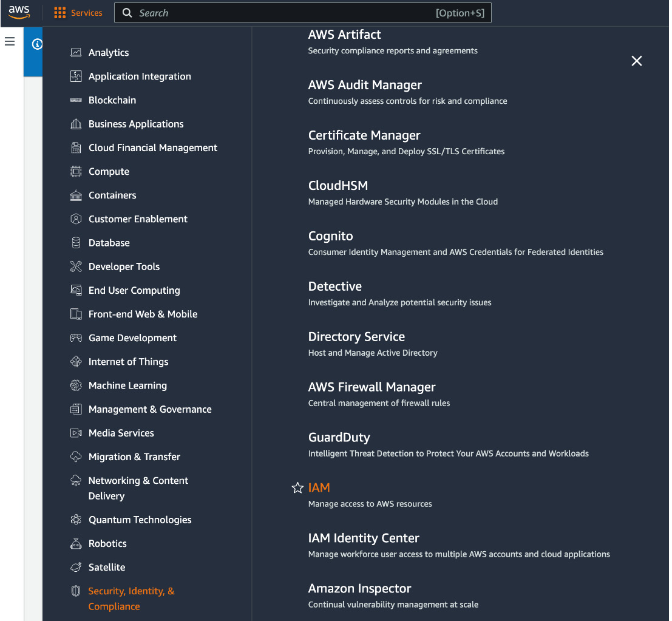Click the Machine Learning brain icon
The image size is (672, 621).
click(x=76, y=385)
